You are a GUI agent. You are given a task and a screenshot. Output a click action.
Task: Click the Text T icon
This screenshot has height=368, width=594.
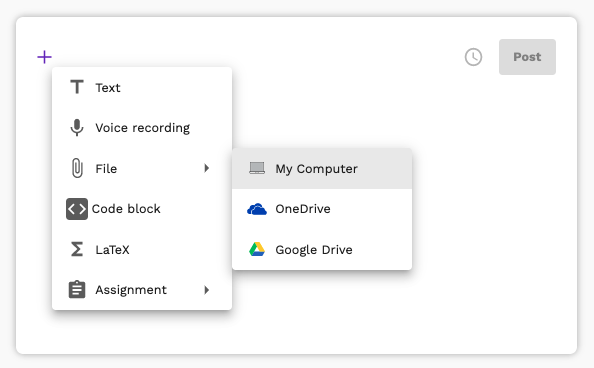click(x=77, y=87)
